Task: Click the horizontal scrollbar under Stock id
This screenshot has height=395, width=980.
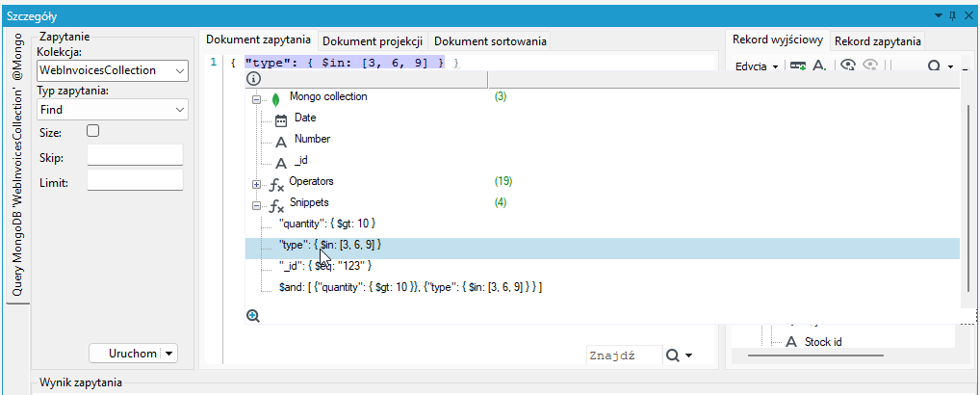Action: coord(815,355)
